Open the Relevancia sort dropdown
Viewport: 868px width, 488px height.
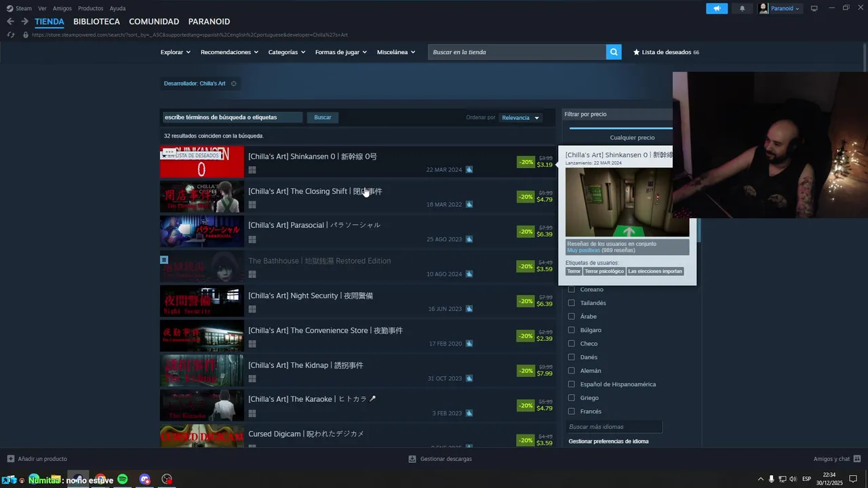[x=521, y=118]
